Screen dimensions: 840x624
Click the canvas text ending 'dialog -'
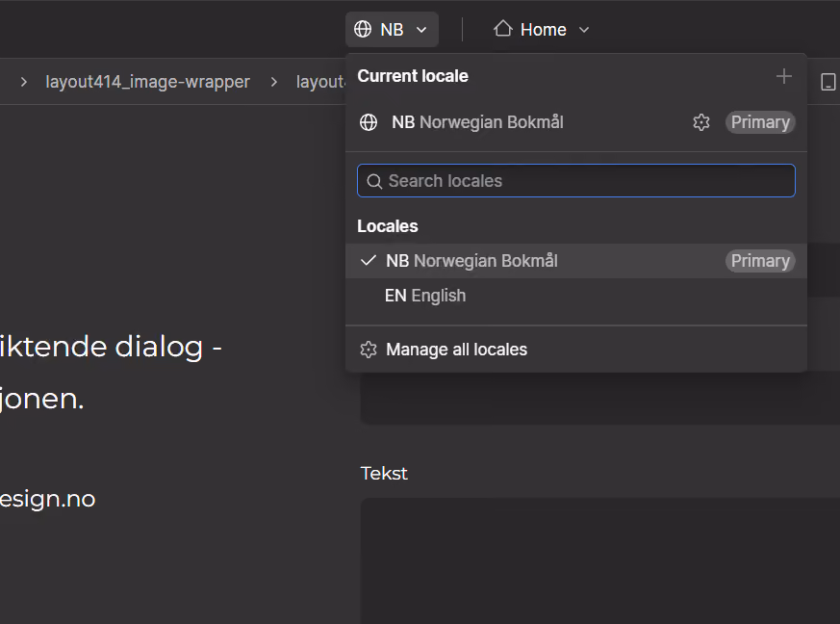111,347
